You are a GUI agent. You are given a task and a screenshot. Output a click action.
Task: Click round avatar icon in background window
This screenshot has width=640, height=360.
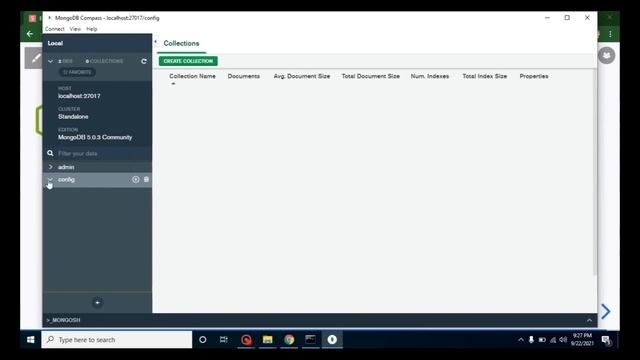tap(607, 56)
